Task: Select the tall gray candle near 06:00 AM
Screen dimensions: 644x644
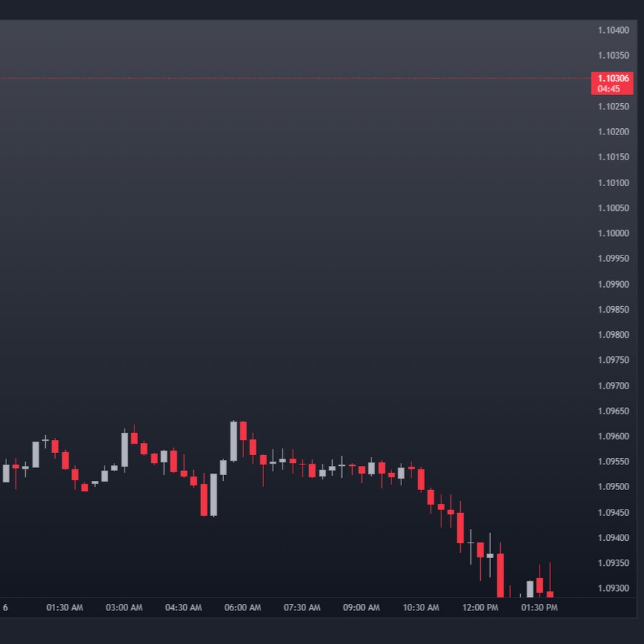Action: point(233,441)
